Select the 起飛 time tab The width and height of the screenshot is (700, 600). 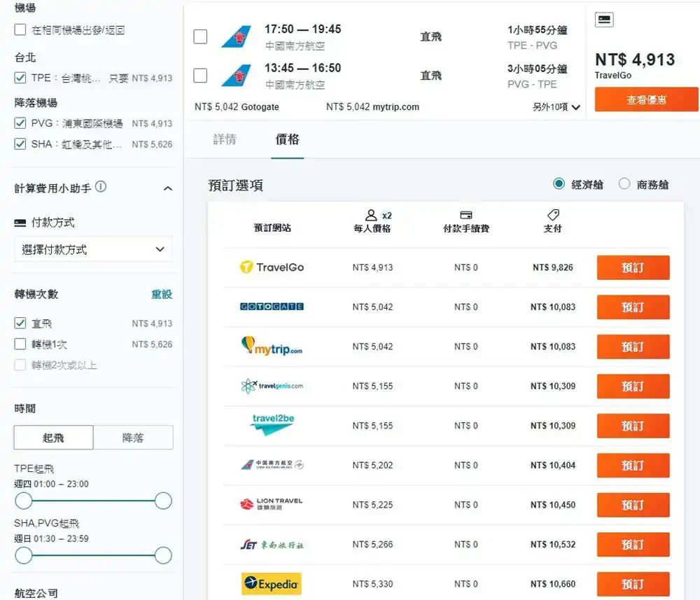54,438
